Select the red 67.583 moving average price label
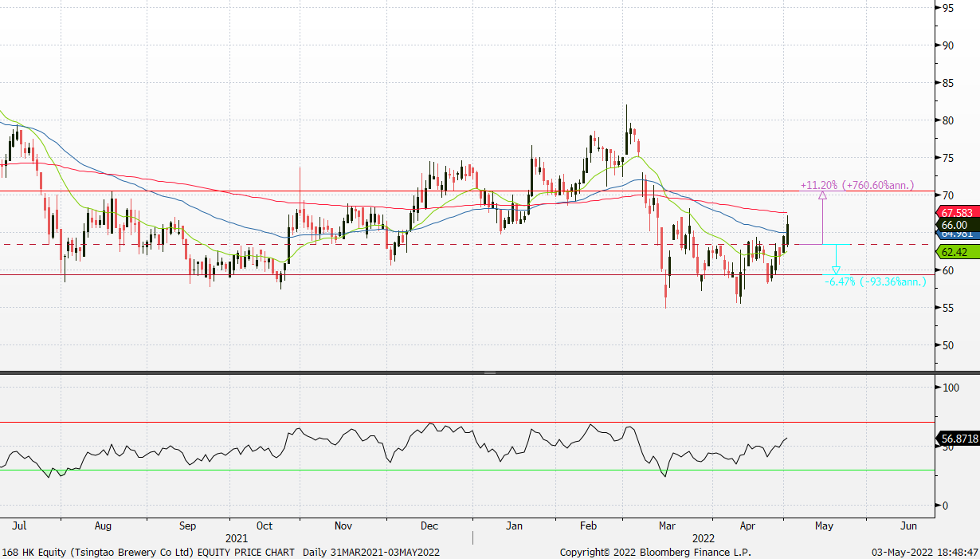 (x=957, y=213)
